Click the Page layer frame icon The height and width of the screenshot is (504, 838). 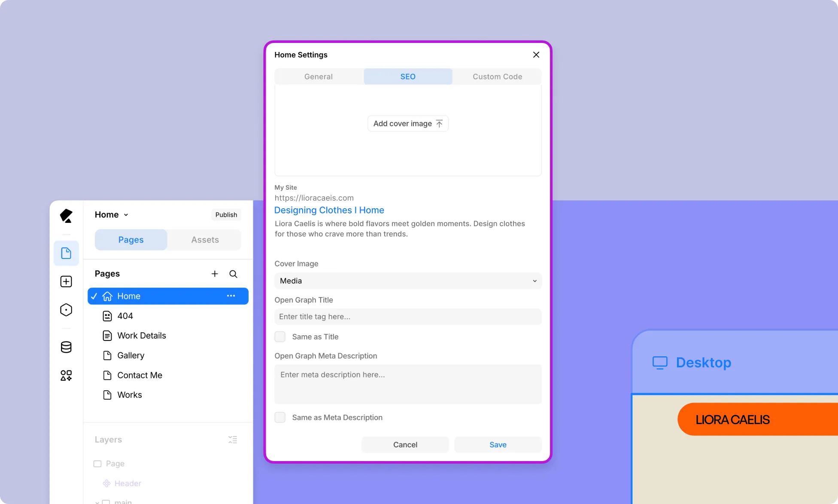[97, 464]
